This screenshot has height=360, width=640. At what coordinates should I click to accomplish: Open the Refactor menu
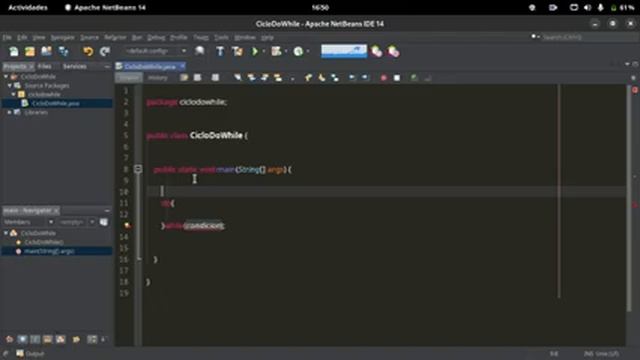pos(116,37)
